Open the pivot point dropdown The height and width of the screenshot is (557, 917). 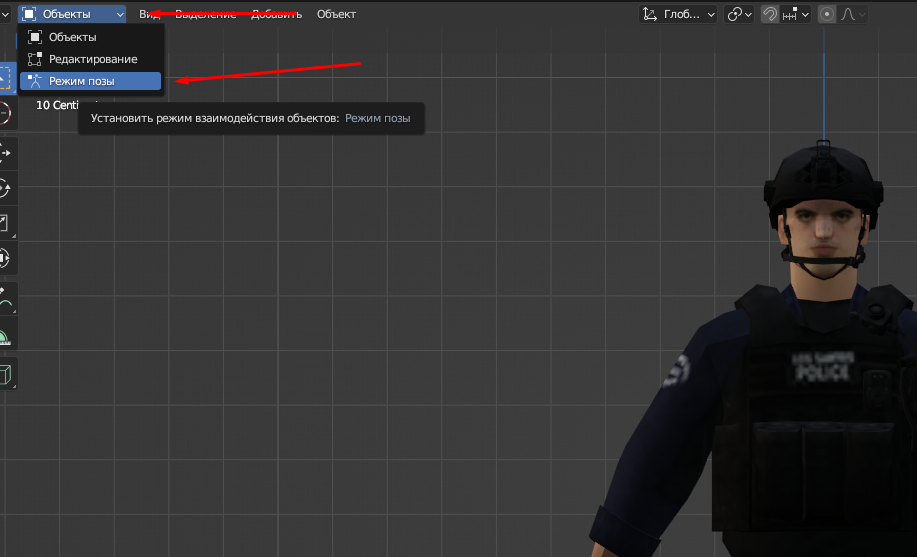tap(739, 14)
